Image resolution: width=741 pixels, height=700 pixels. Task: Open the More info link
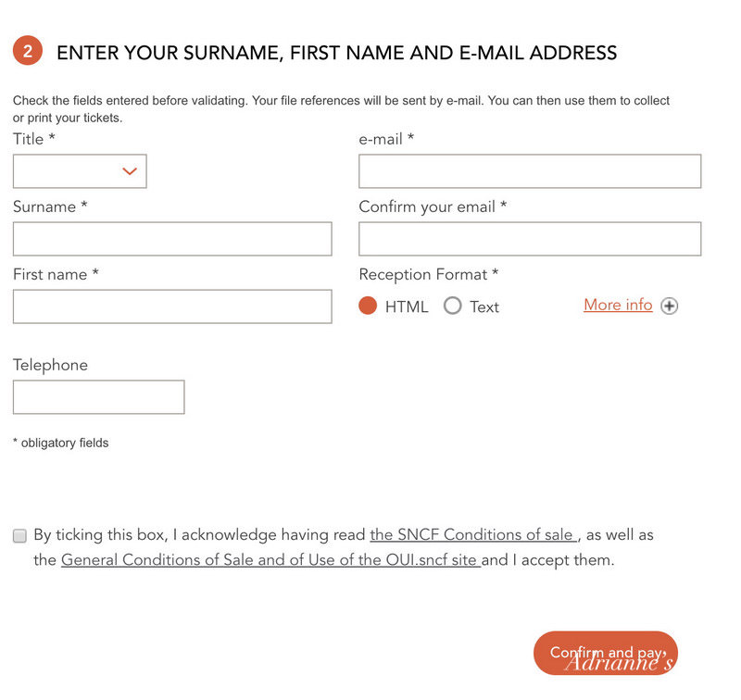click(618, 305)
